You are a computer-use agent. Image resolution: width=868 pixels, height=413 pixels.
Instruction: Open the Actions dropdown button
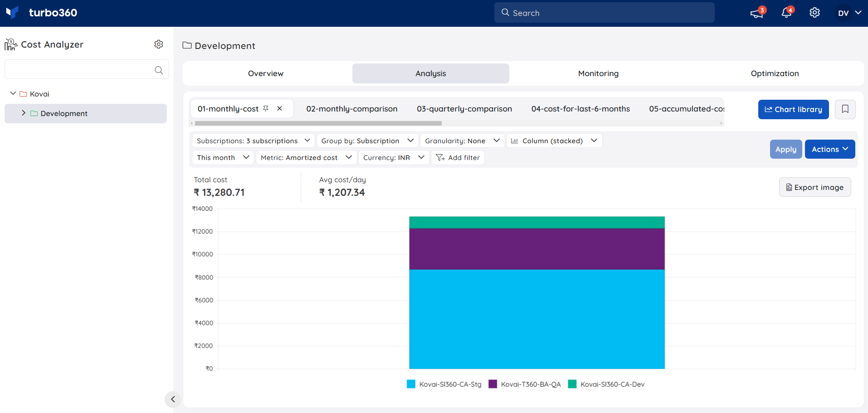pyautogui.click(x=830, y=149)
